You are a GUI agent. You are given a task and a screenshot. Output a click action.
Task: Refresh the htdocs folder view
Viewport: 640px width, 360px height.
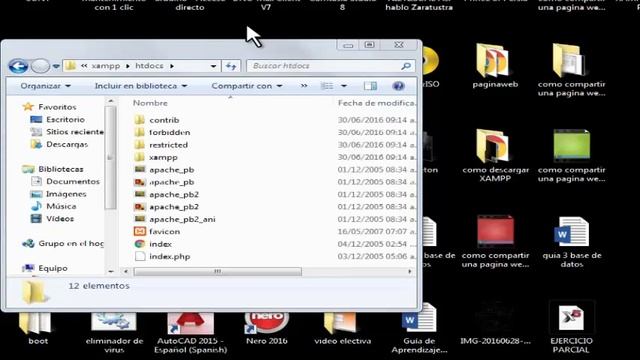[231, 66]
